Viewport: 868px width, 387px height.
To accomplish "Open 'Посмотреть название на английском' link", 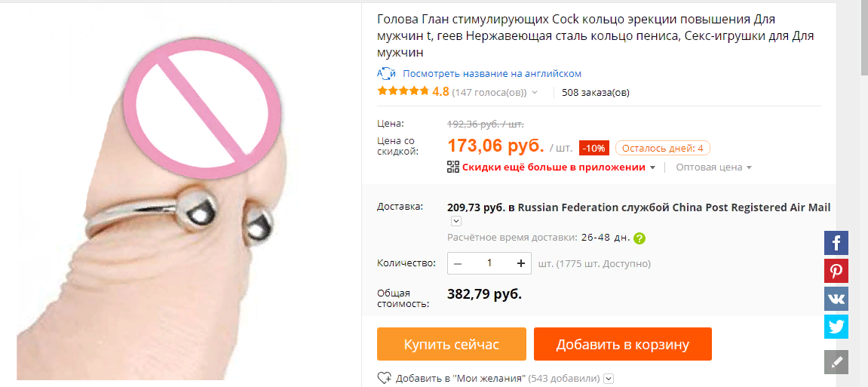I will tap(492, 74).
